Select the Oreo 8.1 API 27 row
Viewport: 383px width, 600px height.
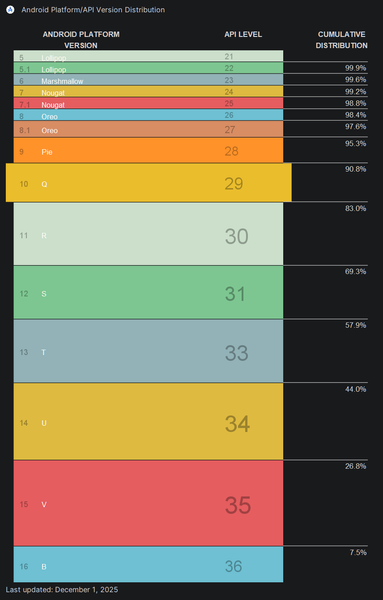[148, 129]
